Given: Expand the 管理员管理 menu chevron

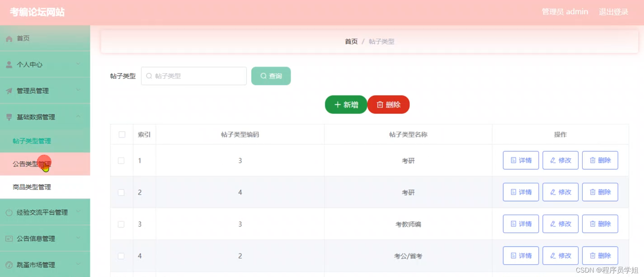Looking at the screenshot, I should [x=78, y=90].
